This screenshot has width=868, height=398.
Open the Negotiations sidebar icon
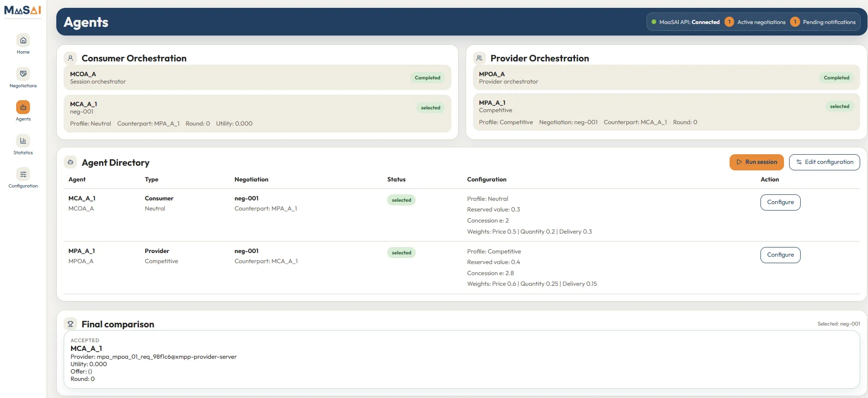click(23, 74)
